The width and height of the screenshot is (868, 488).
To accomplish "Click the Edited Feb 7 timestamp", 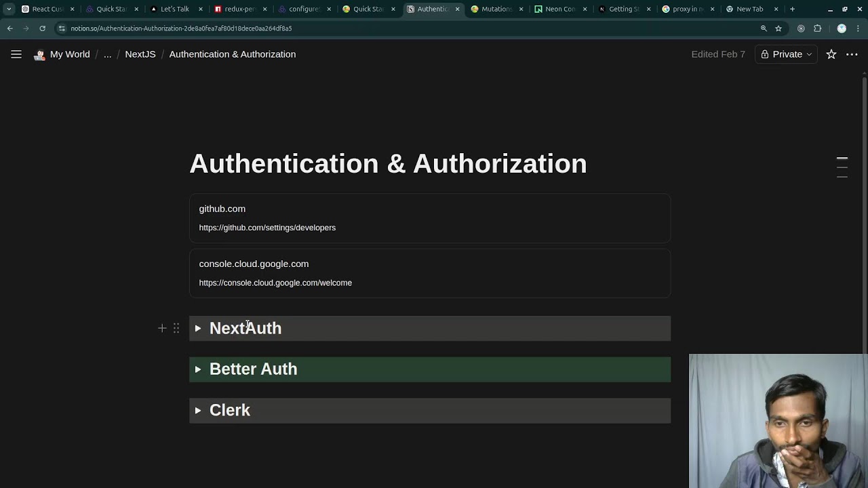I will (718, 54).
